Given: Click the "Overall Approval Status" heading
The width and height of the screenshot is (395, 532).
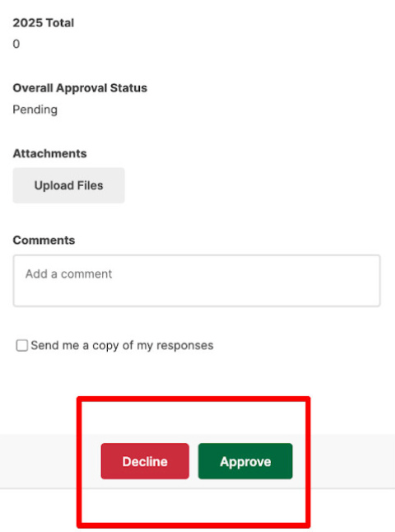Looking at the screenshot, I should 80,88.
